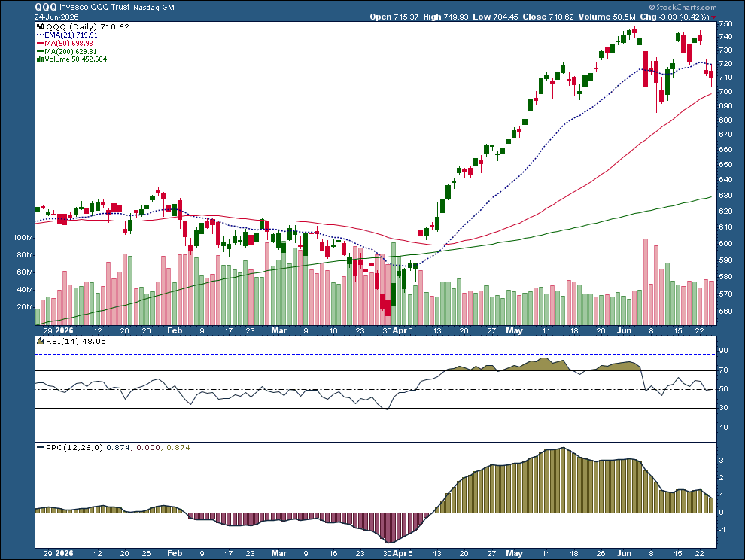Viewport: 745px width, 560px height.
Task: Click the MA(50) 698.93 legend text
Action: 69,43
